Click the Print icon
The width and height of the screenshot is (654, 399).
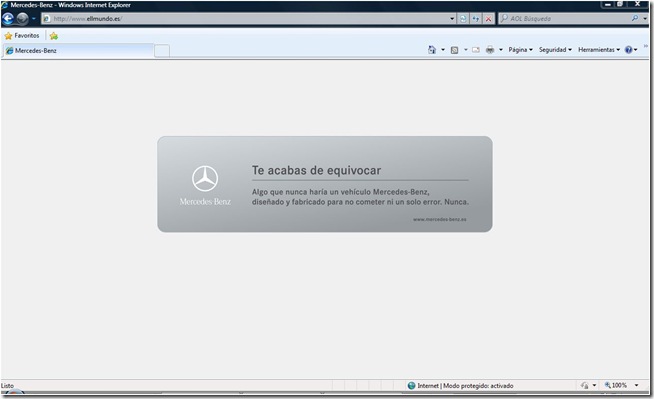(x=490, y=50)
